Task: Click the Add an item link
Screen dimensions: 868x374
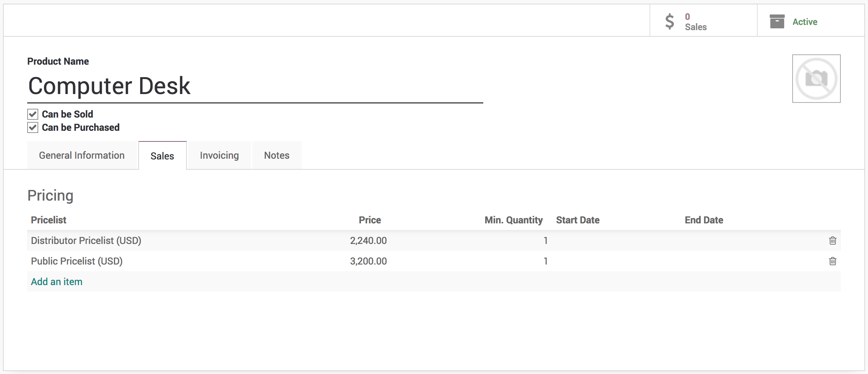Action: [57, 282]
